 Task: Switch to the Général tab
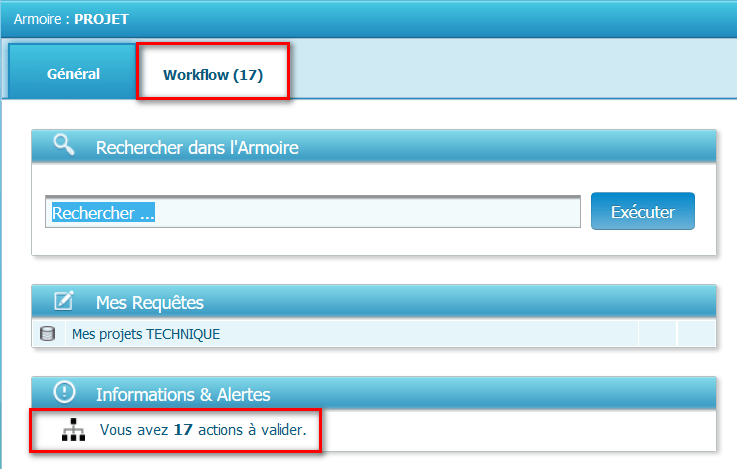(x=73, y=74)
